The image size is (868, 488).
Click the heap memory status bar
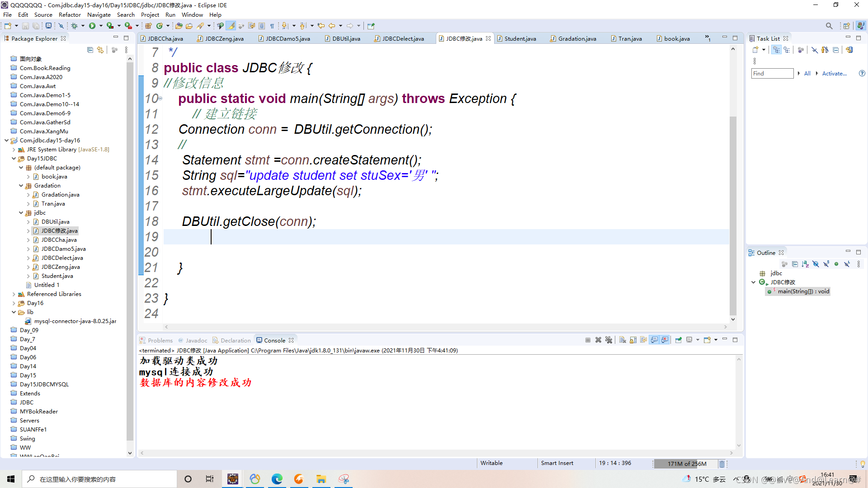[686, 464]
